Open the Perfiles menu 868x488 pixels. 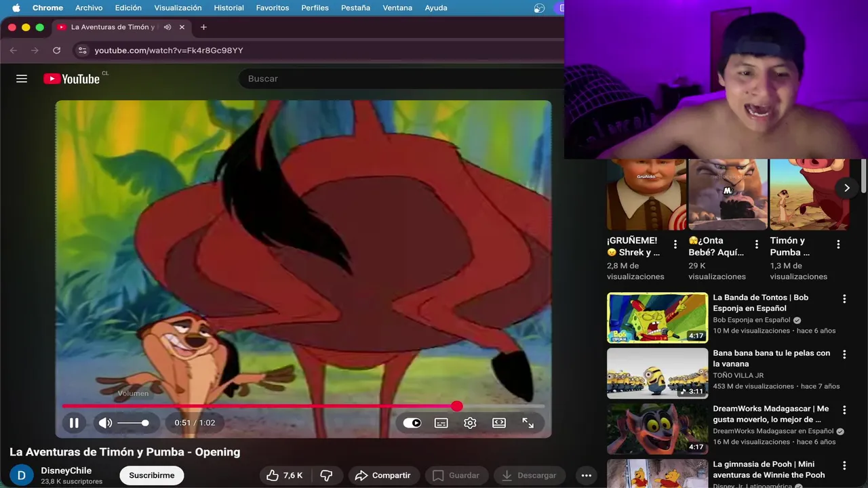[315, 7]
